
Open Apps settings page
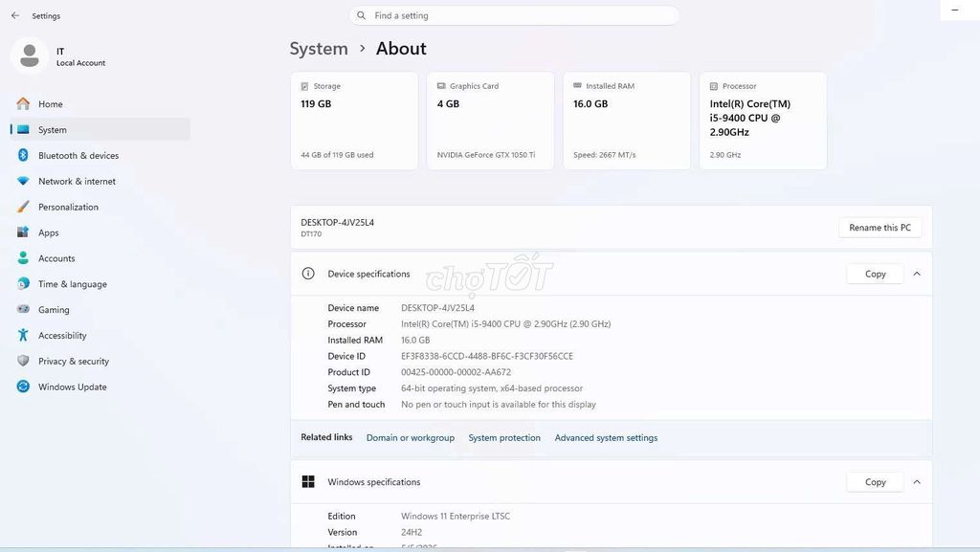pos(100,232)
